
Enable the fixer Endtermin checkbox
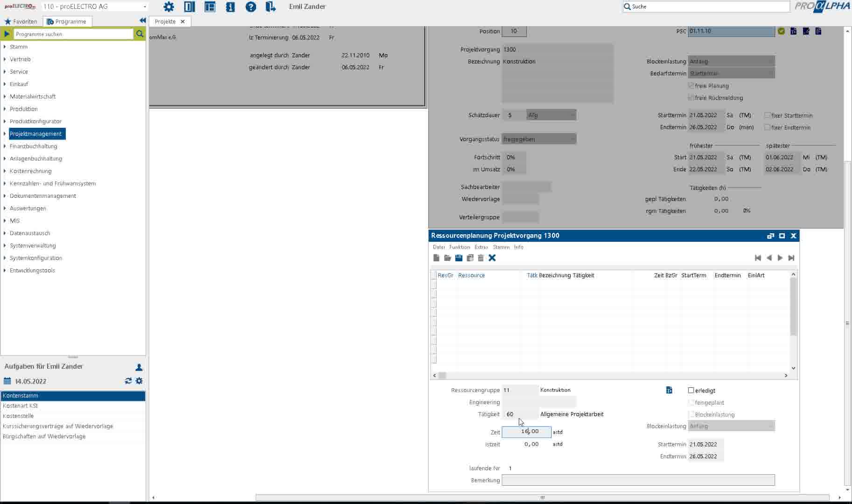pos(767,127)
